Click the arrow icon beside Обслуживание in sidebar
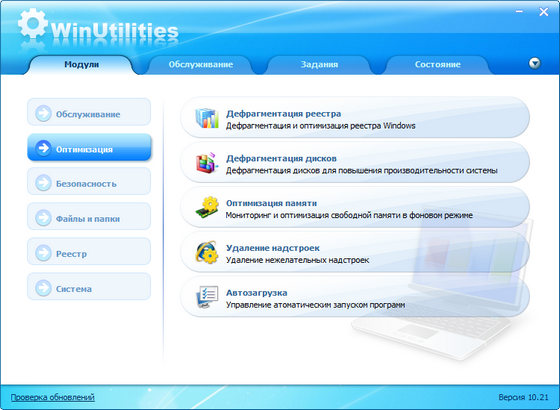This screenshot has width=560, height=410. (44, 114)
